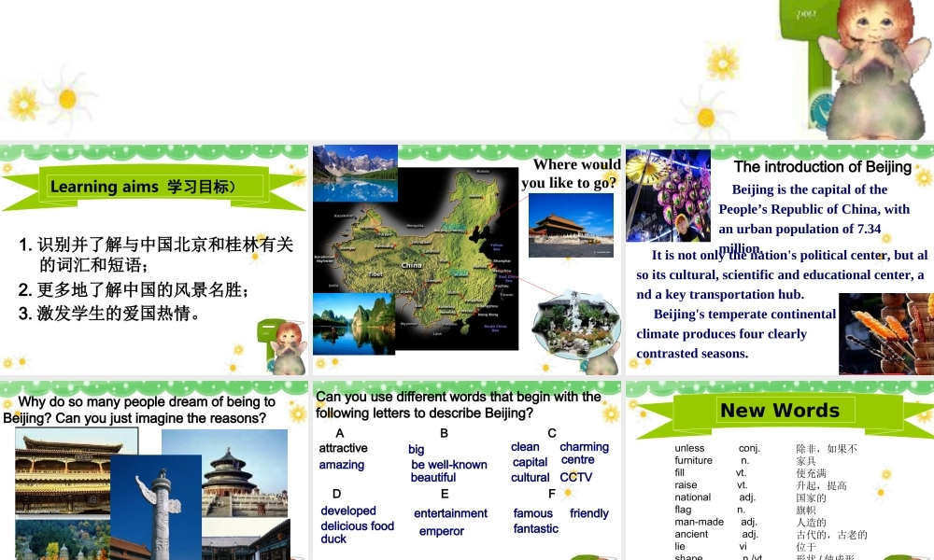Select the mountain lake photo thumbnail
The image size is (934, 560).
355,173
